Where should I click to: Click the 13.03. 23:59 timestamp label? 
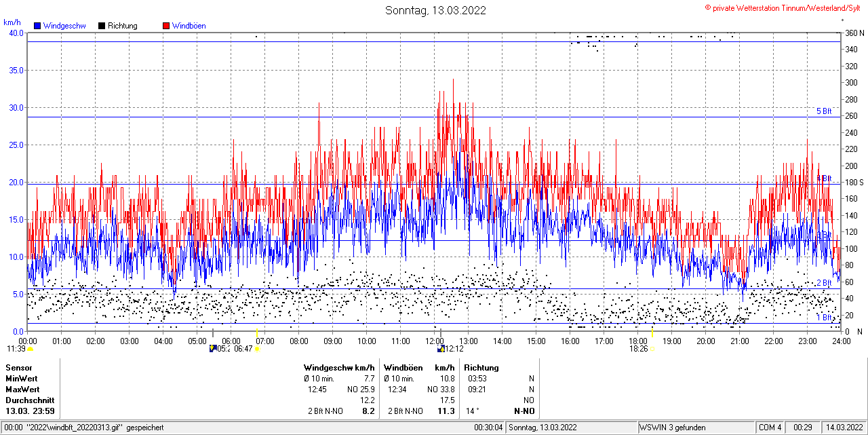[x=31, y=411]
